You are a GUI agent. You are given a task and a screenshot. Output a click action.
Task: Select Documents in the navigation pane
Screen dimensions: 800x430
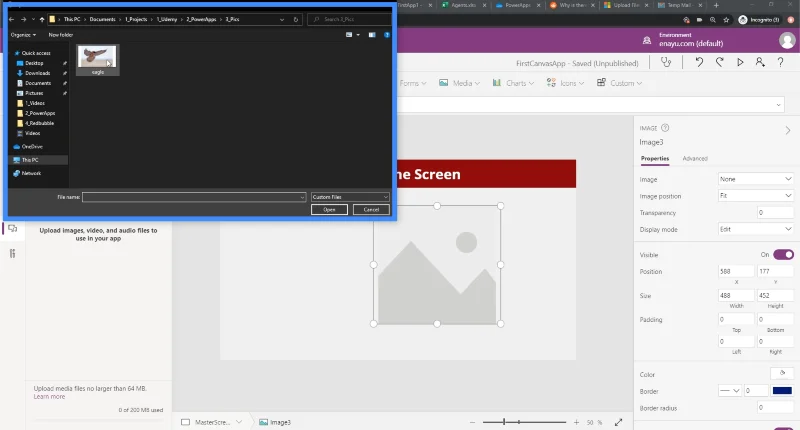pos(38,83)
